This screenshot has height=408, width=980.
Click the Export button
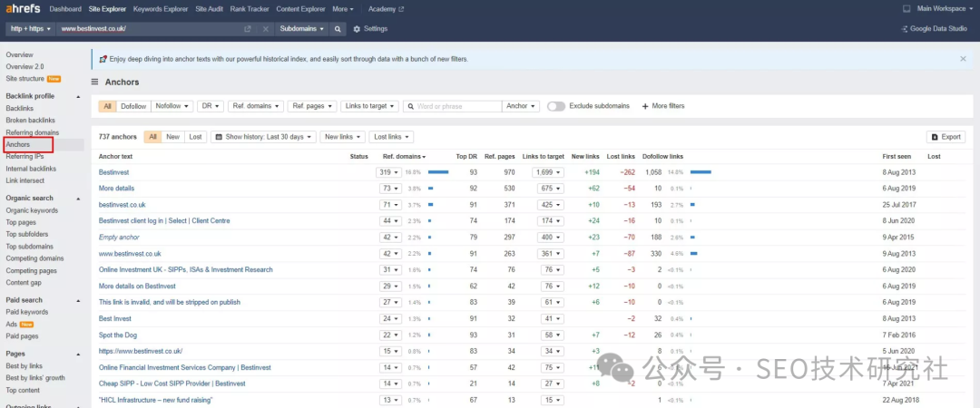[x=946, y=137]
